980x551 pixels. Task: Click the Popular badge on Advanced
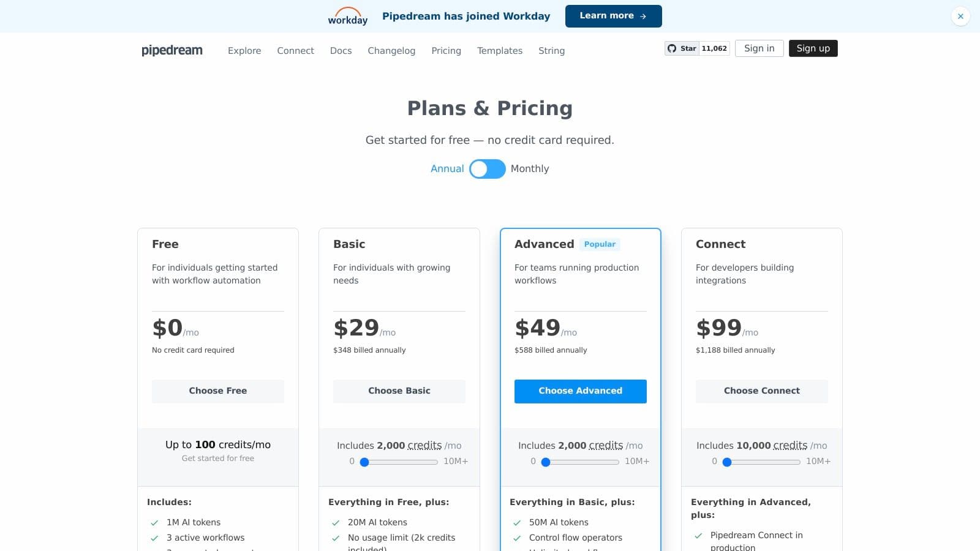coord(600,244)
